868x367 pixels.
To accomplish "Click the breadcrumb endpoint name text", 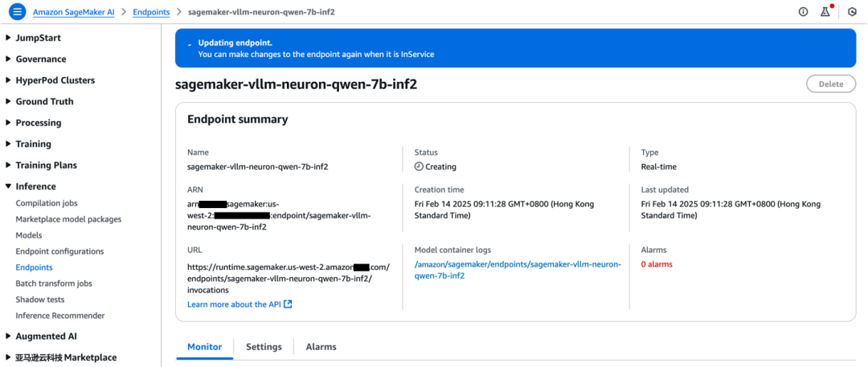I will (x=261, y=12).
